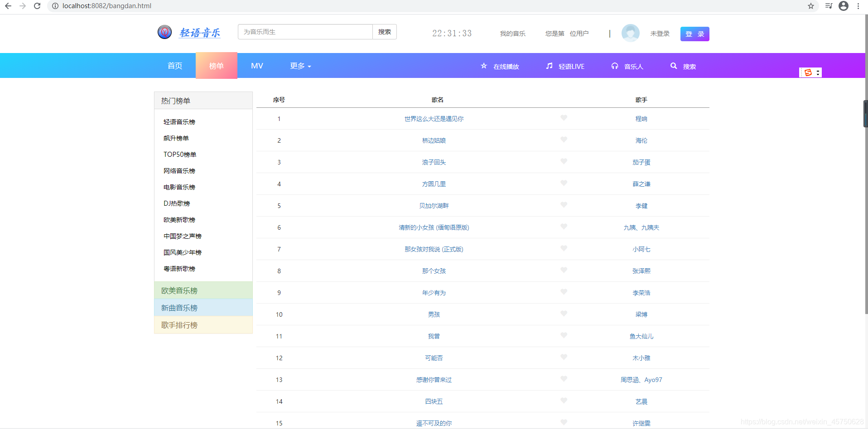Open Chrome three-dot menu
This screenshot has width=868, height=430.
click(x=858, y=6)
